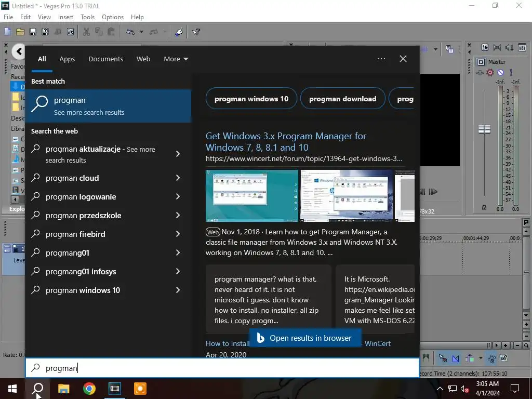
Task: Click the progman search input field
Action: 222,368
